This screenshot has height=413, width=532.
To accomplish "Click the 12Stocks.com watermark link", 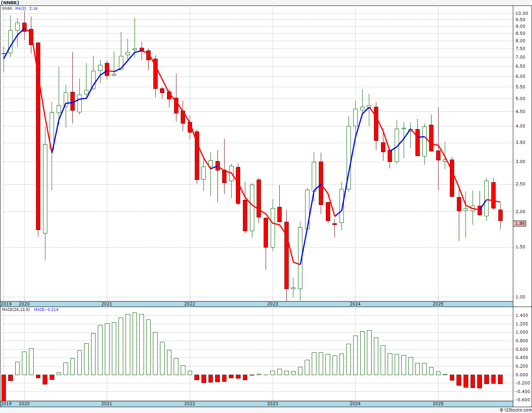I will (516, 410).
